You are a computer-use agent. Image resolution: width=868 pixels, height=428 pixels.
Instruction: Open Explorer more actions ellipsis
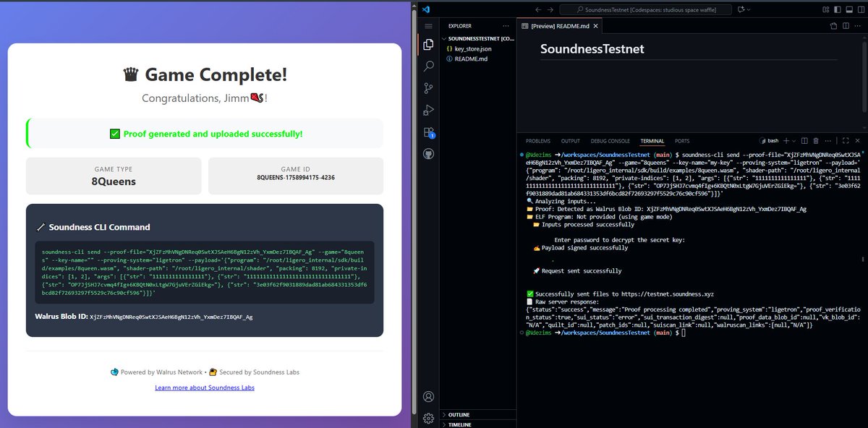(506, 26)
